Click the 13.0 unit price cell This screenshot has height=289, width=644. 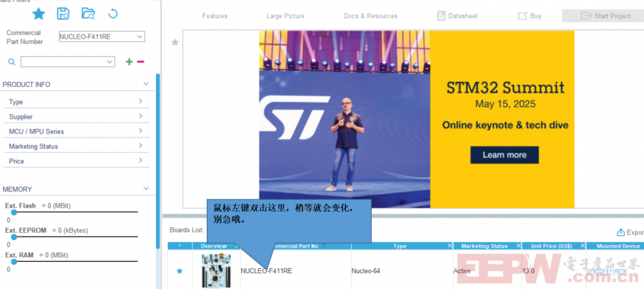[528, 271]
